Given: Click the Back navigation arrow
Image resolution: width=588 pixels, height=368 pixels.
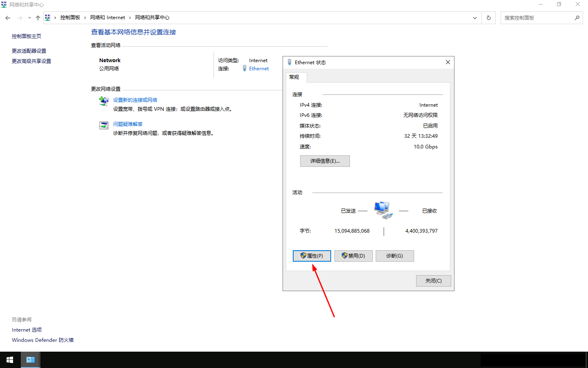Looking at the screenshot, I should click(8, 18).
